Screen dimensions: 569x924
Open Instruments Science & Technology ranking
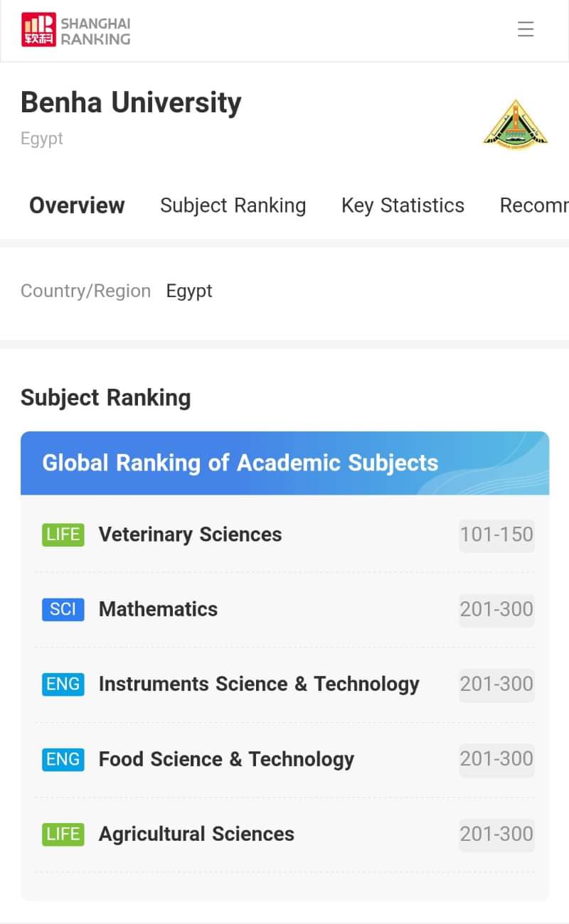(x=259, y=684)
